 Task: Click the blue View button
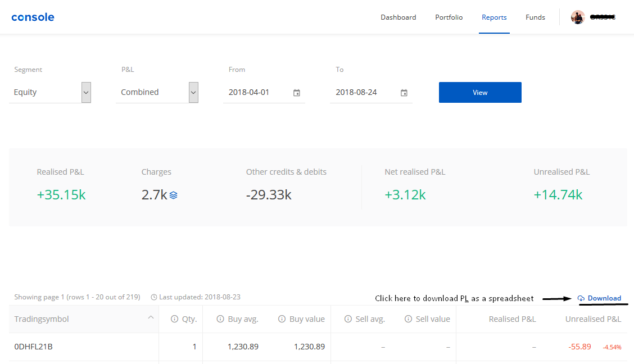(480, 92)
